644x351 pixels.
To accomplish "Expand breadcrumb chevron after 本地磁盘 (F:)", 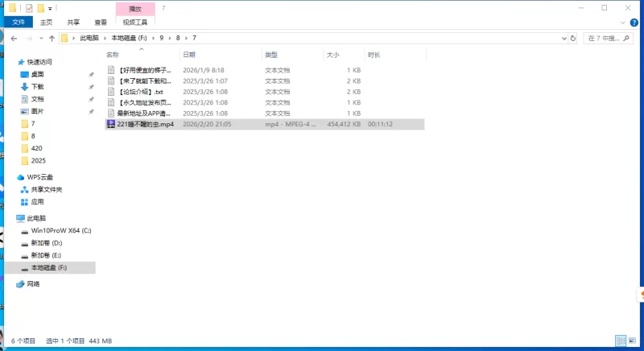I will (153, 38).
